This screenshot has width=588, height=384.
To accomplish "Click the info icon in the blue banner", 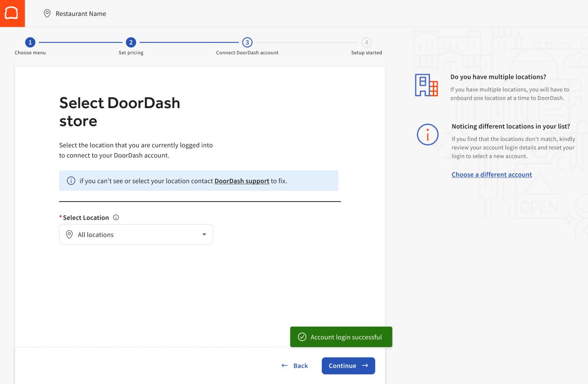I will coord(71,181).
